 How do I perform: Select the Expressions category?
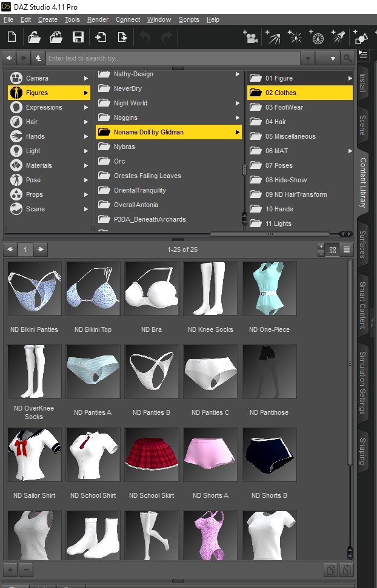point(49,107)
